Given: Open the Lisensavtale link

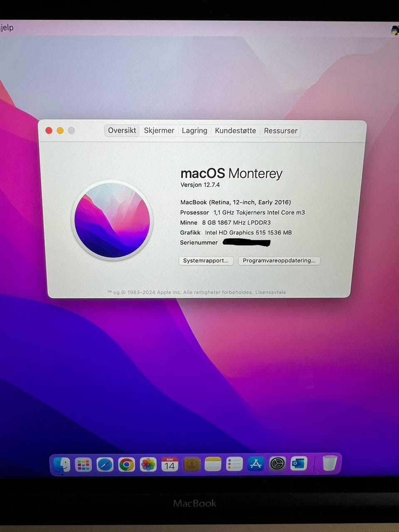Looking at the screenshot, I should [x=271, y=292].
